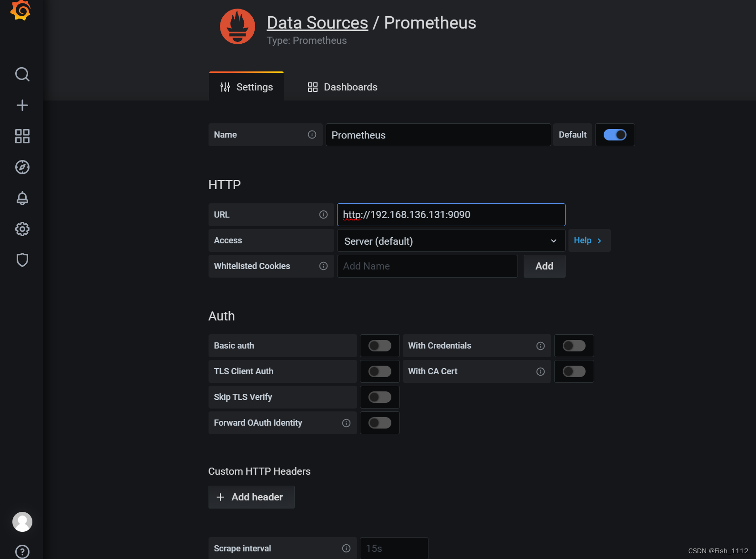Enable the TLS Client Auth switch
Image resolution: width=756 pixels, height=559 pixels.
(x=380, y=371)
